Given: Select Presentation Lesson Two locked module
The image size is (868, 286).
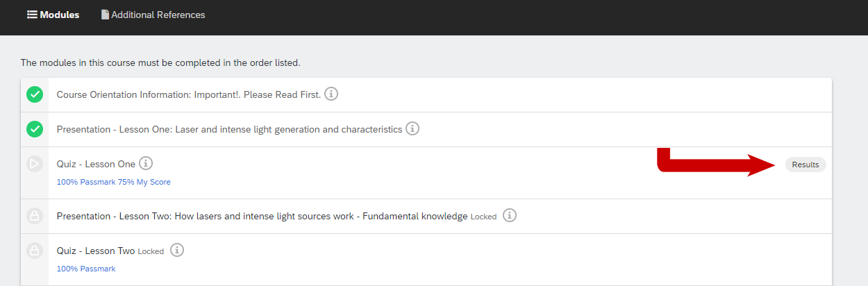Looking at the screenshot, I should pos(262,216).
